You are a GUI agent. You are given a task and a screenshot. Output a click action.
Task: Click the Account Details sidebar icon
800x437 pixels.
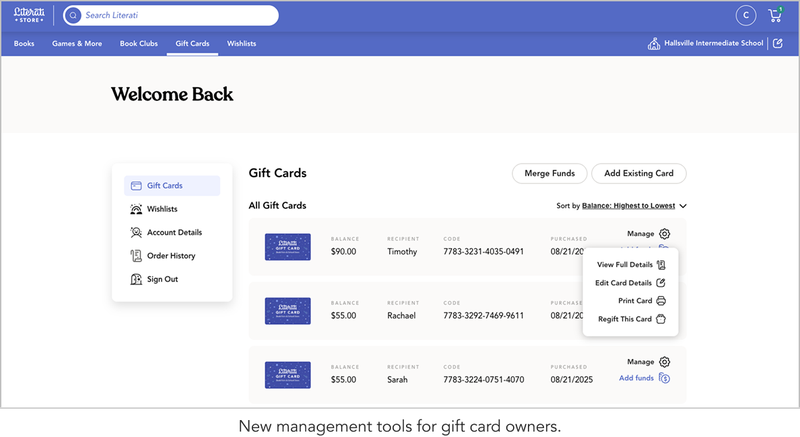tap(136, 233)
